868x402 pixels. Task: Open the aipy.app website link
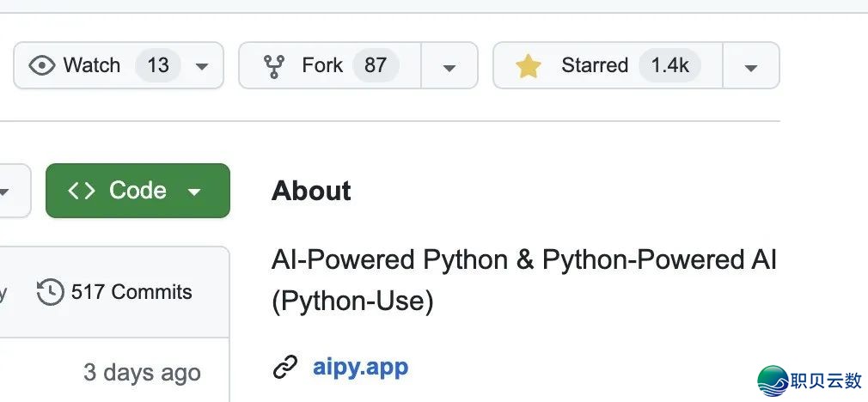[x=360, y=367]
